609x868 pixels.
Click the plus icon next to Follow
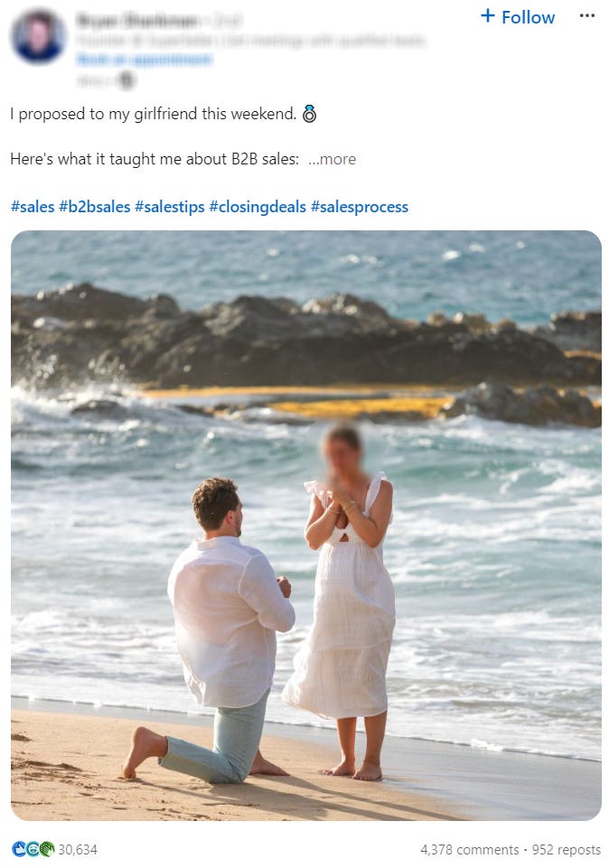pos(488,15)
